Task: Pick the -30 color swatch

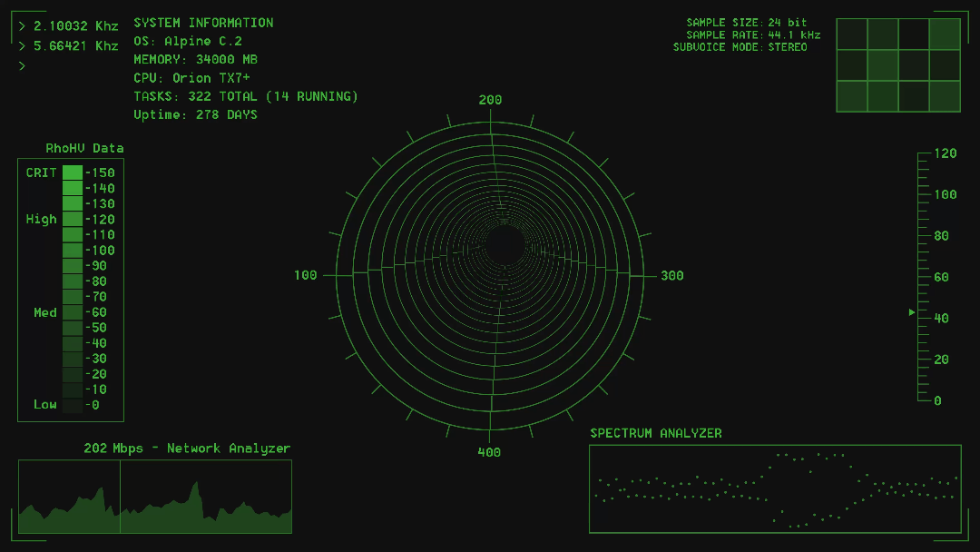Action: pyautogui.click(x=73, y=359)
